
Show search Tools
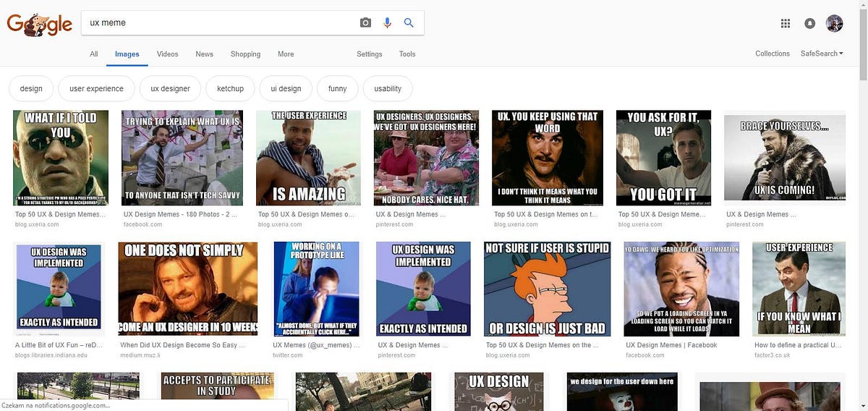click(407, 54)
